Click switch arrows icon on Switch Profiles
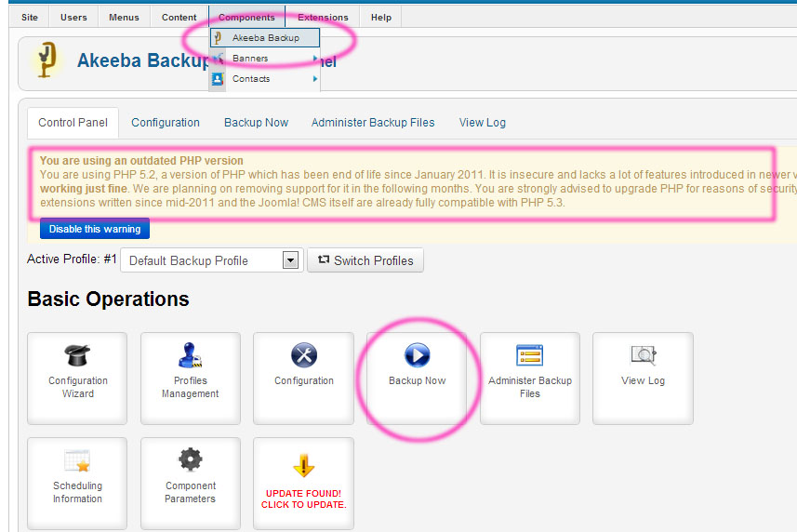Viewport: 797px width, 532px height. [324, 259]
